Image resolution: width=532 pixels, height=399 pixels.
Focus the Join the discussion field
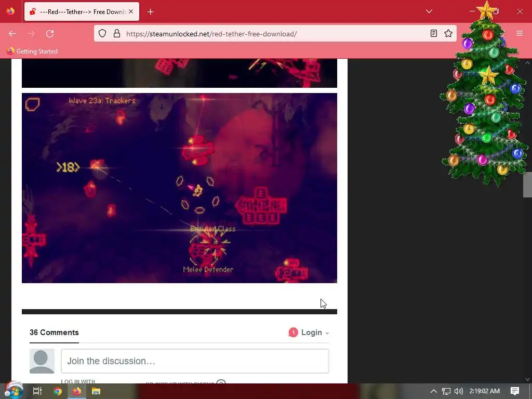[x=195, y=361]
